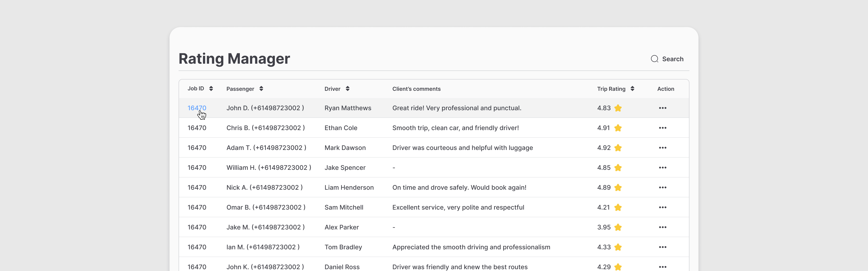Open action menu for Alex Parker row

(663, 227)
